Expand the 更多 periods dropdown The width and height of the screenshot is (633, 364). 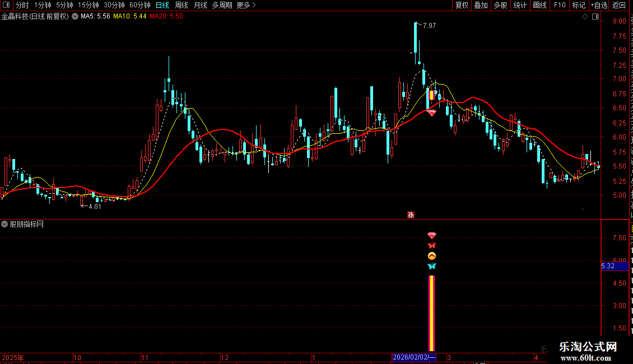(246, 5)
